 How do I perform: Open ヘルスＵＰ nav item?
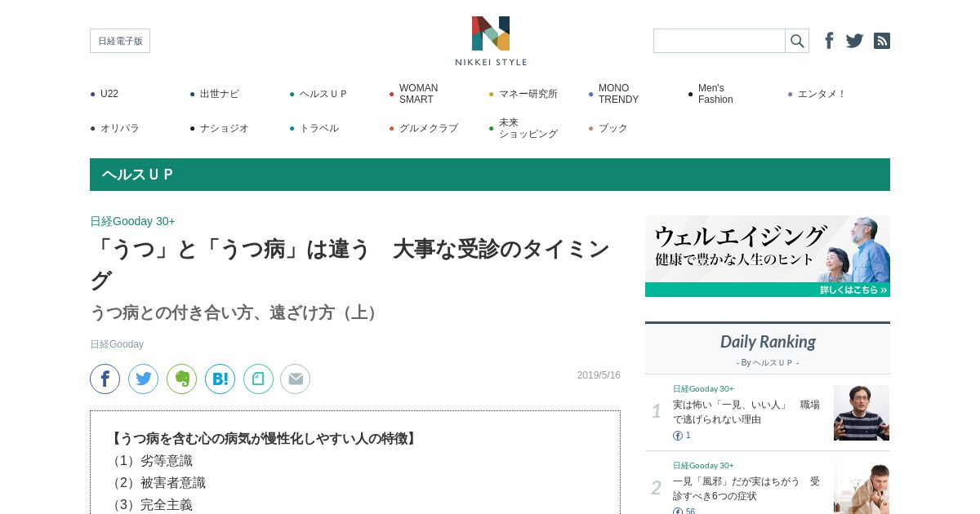pos(323,94)
